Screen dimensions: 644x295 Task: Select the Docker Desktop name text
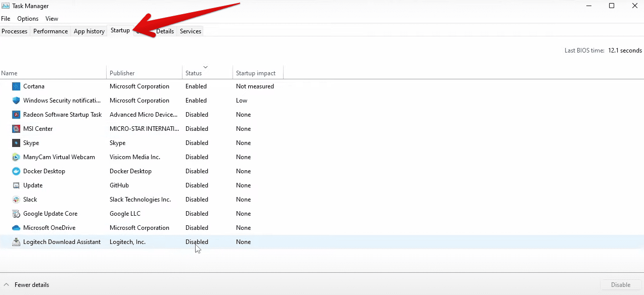44,171
